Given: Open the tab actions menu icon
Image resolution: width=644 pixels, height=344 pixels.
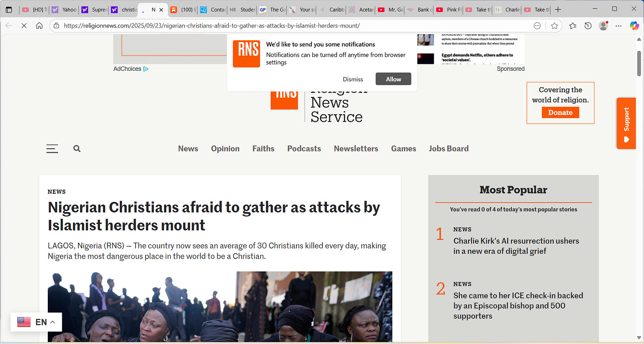Looking at the screenshot, I should coord(9,9).
